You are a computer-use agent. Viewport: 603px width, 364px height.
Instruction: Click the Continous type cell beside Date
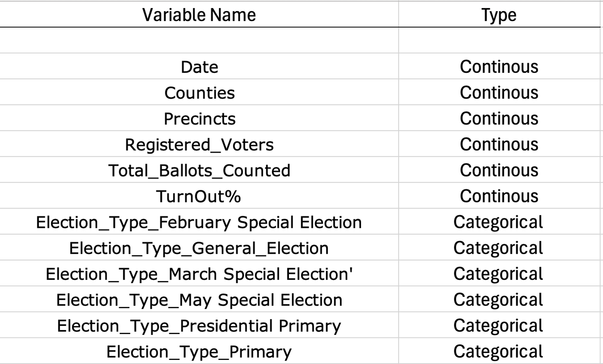tap(499, 67)
